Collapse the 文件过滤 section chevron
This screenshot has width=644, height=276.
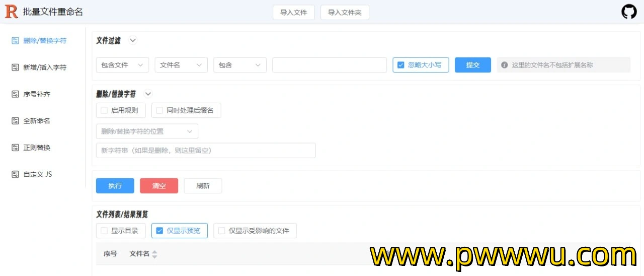tap(133, 41)
